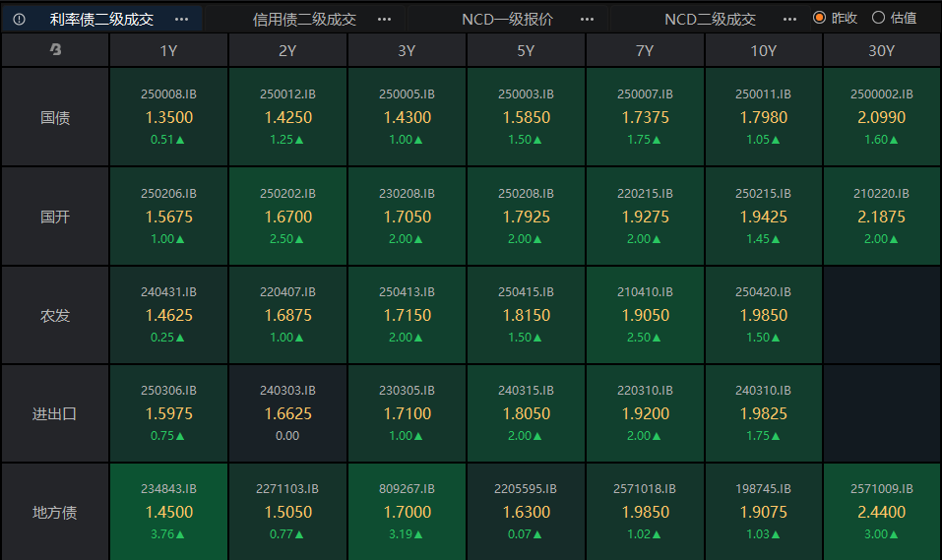
Task: Click the 10Y column header
Action: click(x=764, y=50)
